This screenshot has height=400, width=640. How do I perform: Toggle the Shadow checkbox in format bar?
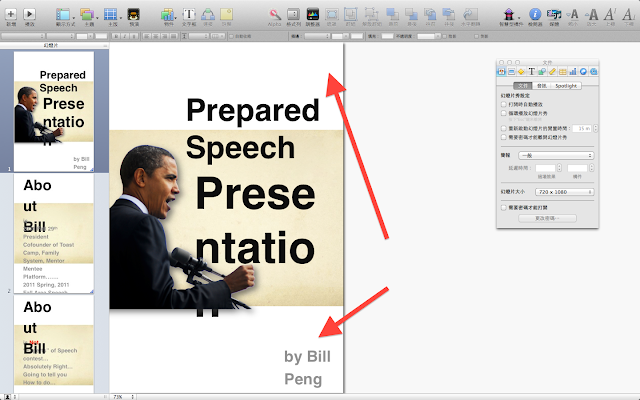pyautogui.click(x=444, y=36)
